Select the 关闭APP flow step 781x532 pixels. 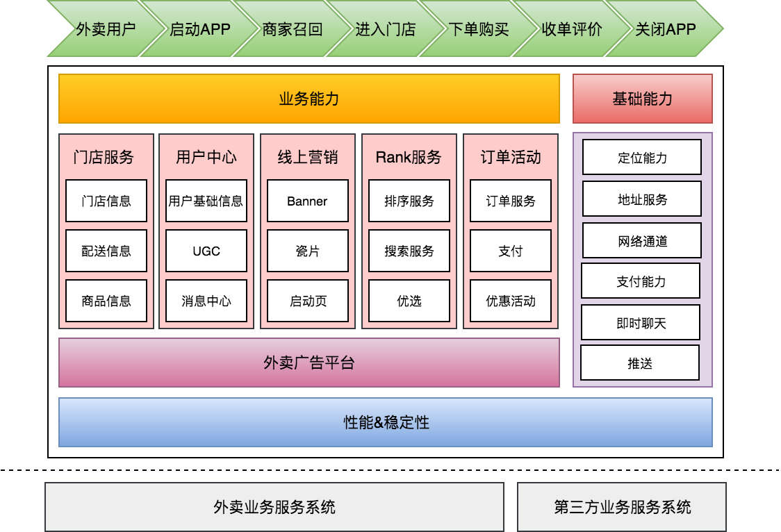[x=663, y=30]
